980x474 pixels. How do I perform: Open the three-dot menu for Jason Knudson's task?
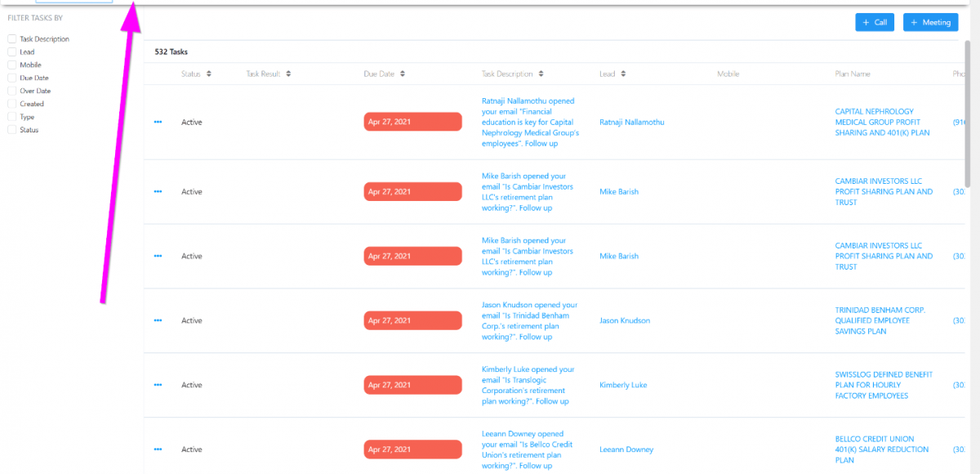(158, 320)
